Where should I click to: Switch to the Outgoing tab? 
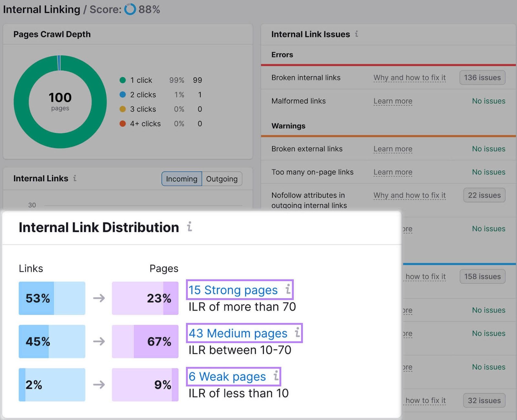coord(222,179)
